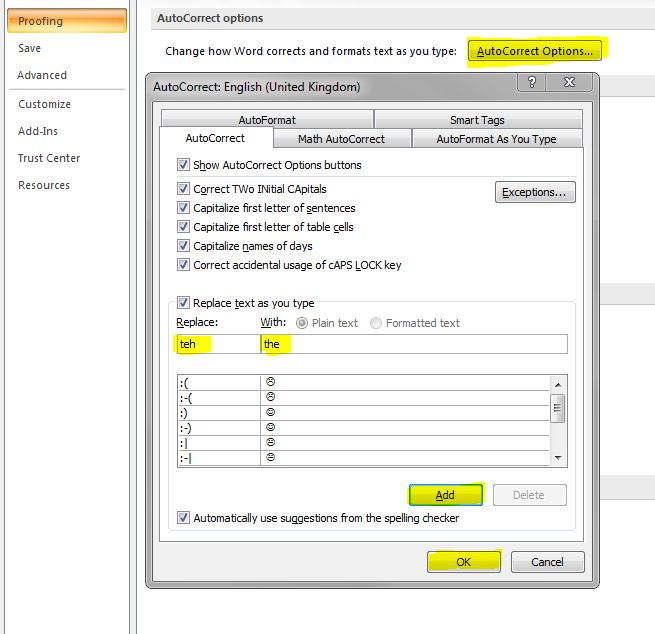The height and width of the screenshot is (634, 655).
Task: Click the replacement list scrollbar thumb
Action: (x=558, y=408)
